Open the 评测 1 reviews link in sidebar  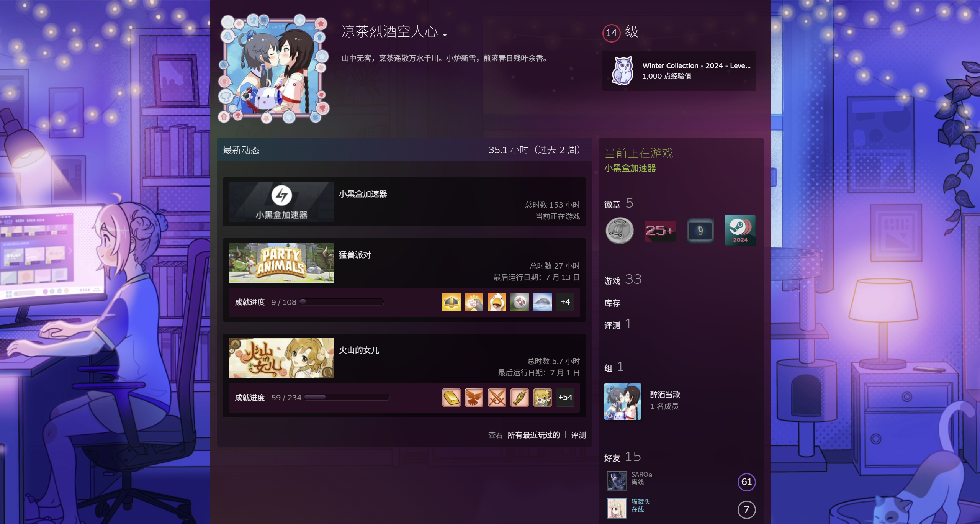618,324
